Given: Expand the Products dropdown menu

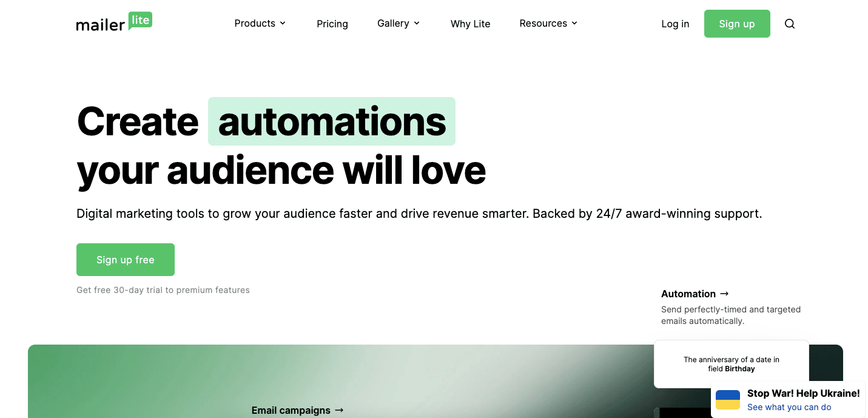Looking at the screenshot, I should [x=260, y=24].
